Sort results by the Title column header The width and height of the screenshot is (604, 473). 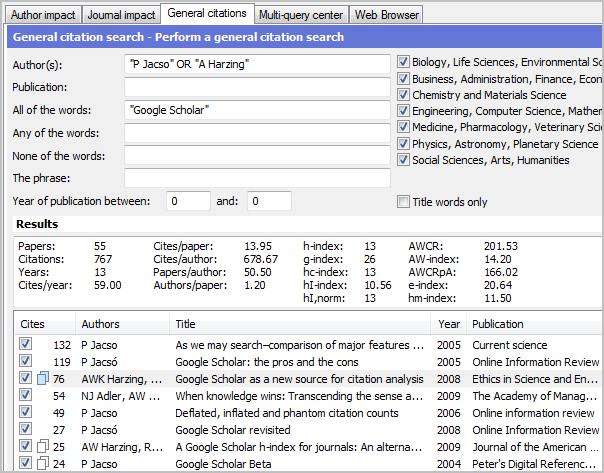300,324
